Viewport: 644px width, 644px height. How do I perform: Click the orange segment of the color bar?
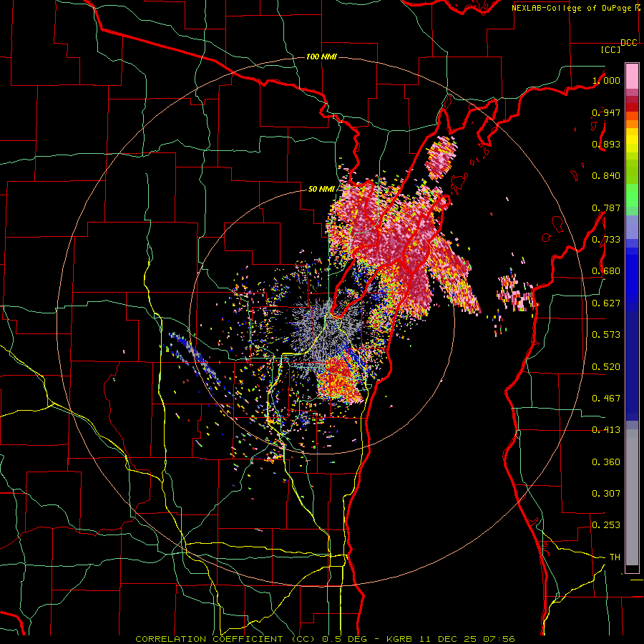click(632, 120)
